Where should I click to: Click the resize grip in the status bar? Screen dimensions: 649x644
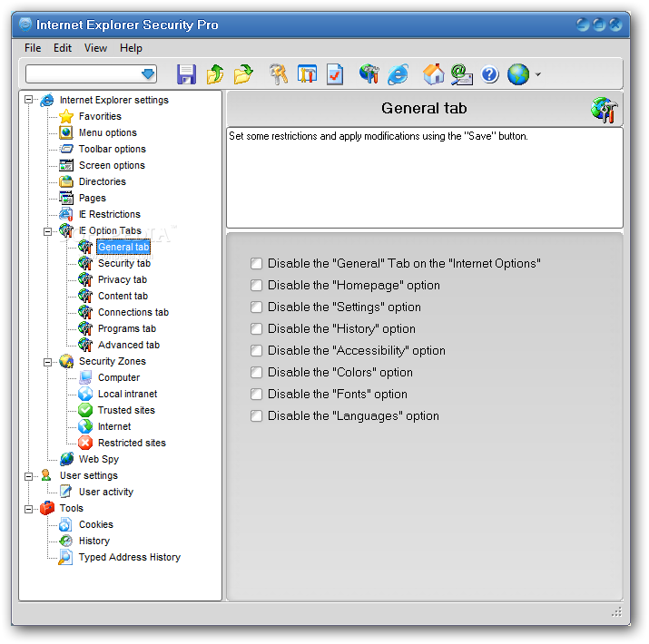[616, 611]
